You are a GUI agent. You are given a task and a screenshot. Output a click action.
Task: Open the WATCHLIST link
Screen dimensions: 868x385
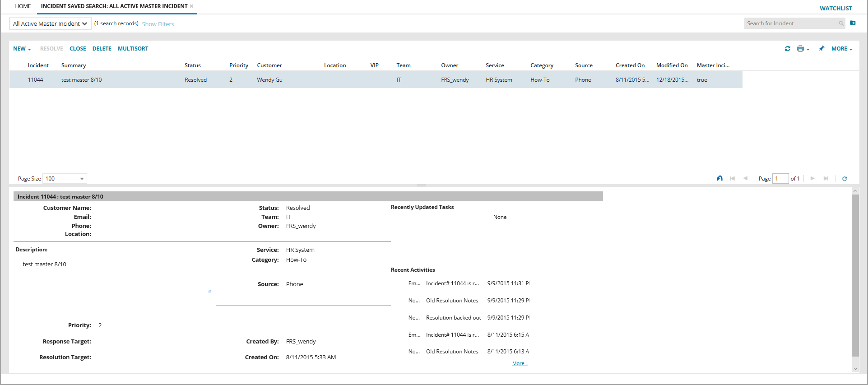click(836, 8)
